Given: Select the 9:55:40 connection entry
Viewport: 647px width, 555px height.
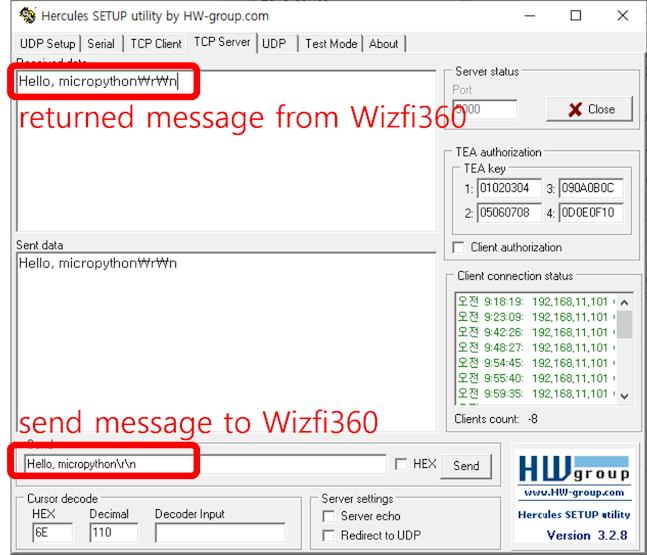Looking at the screenshot, I should click(536, 378).
